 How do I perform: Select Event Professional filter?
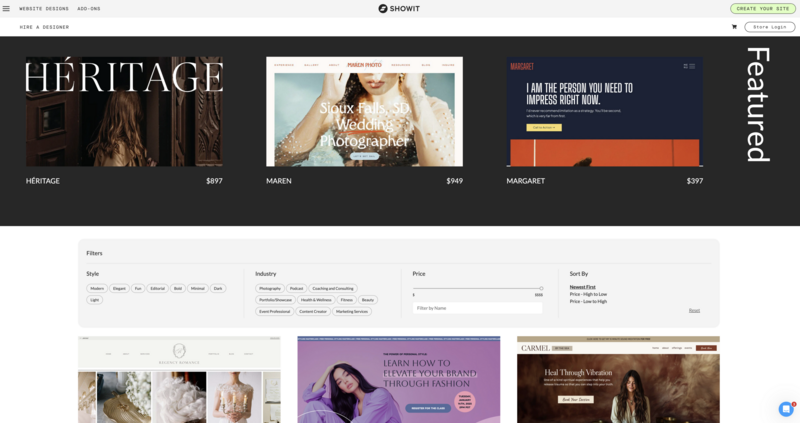point(274,311)
